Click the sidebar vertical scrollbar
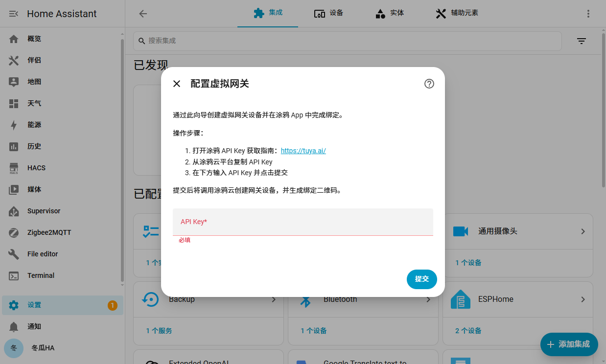This screenshot has width=606, height=364. pyautogui.click(x=122, y=161)
